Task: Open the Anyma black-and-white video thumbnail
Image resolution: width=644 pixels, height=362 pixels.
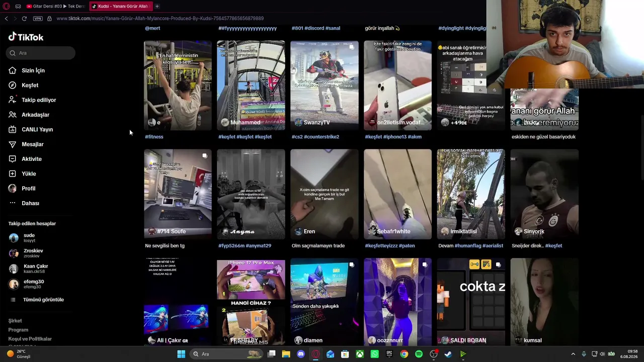Action: click(251, 194)
